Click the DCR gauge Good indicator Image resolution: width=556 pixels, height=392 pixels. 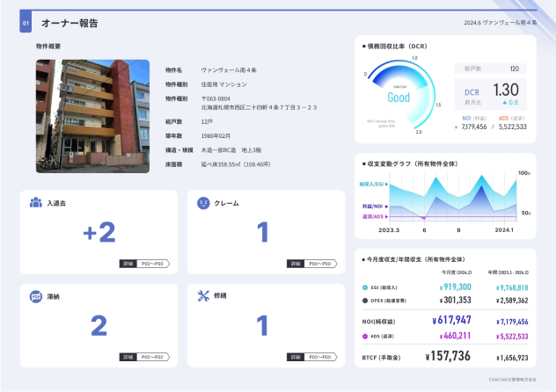[x=399, y=98]
